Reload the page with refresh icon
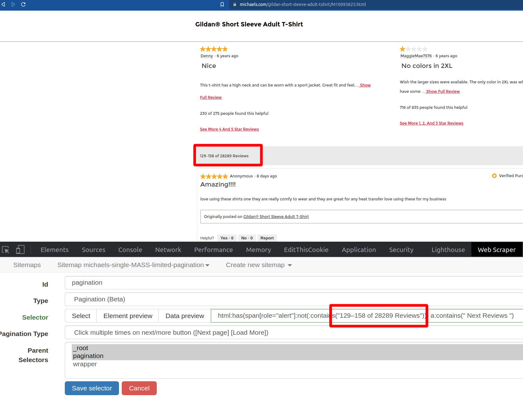523x420 pixels. (23, 4)
